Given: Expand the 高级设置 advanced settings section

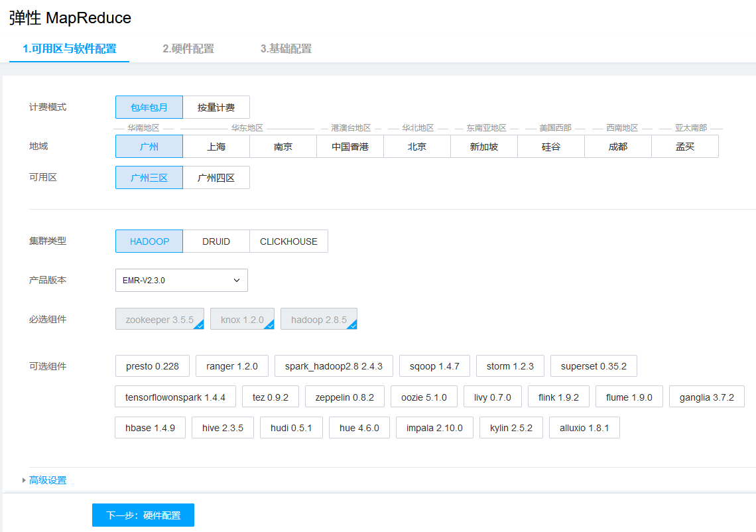Looking at the screenshot, I should pyautogui.click(x=46, y=480).
